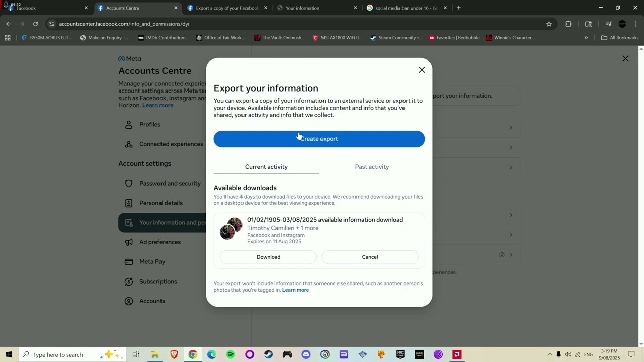644x362 pixels.
Task: Click the Ad preferences megaphone icon
Action: (x=129, y=242)
